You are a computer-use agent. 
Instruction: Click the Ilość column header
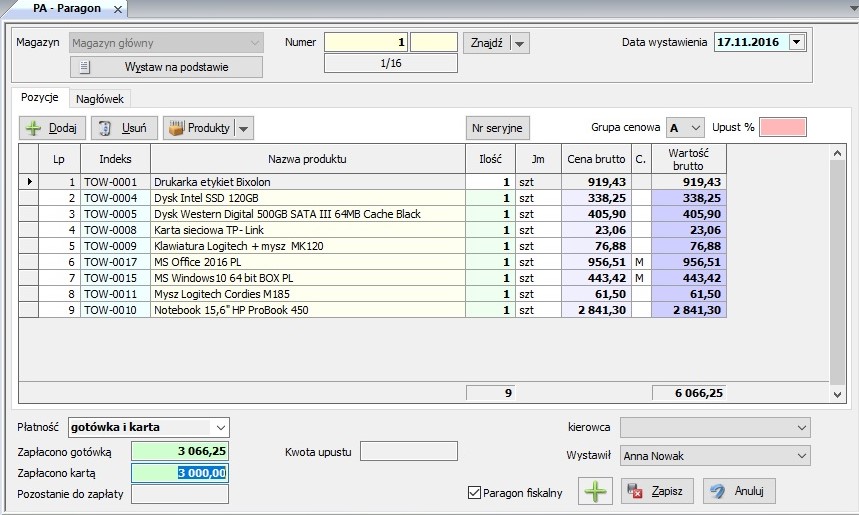point(490,159)
